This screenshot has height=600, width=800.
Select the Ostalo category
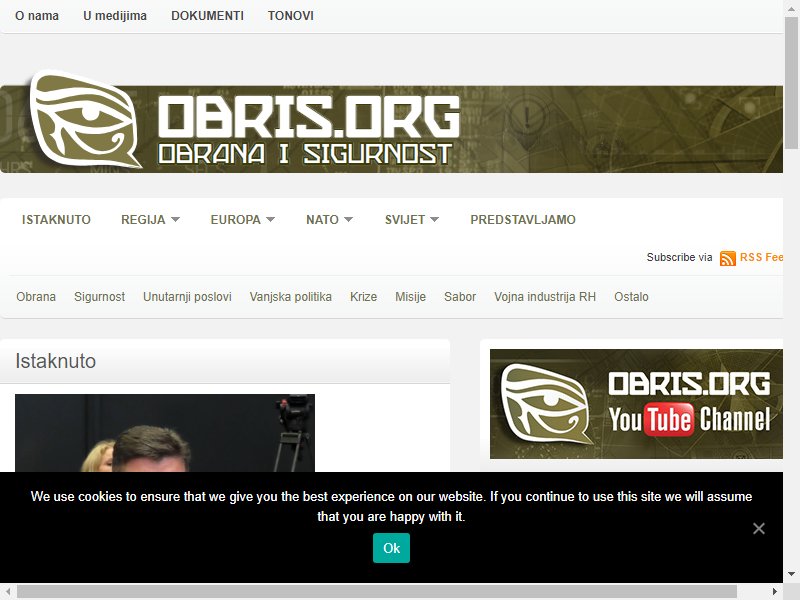pyautogui.click(x=631, y=297)
